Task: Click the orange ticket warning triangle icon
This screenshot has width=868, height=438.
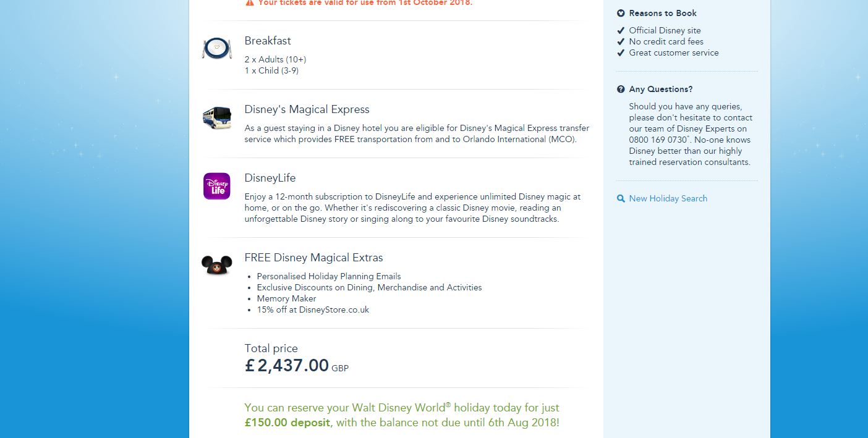Action: pyautogui.click(x=249, y=2)
